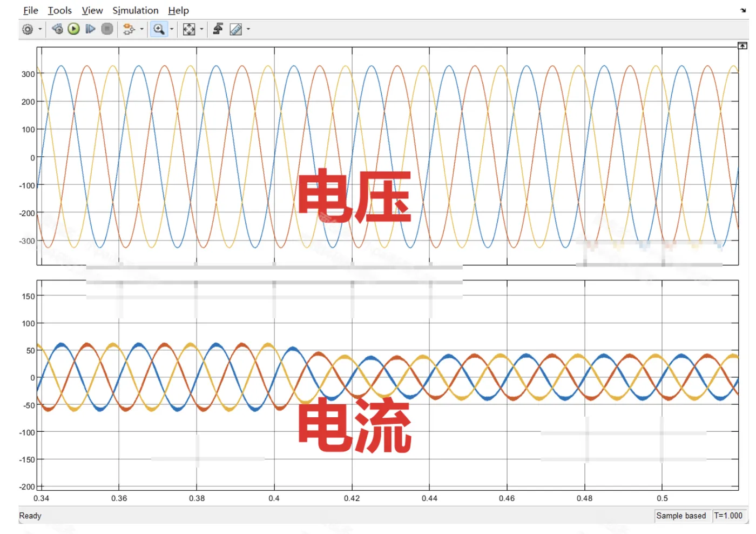
Task: Click the 0.4 time axis label
Action: coord(274,498)
